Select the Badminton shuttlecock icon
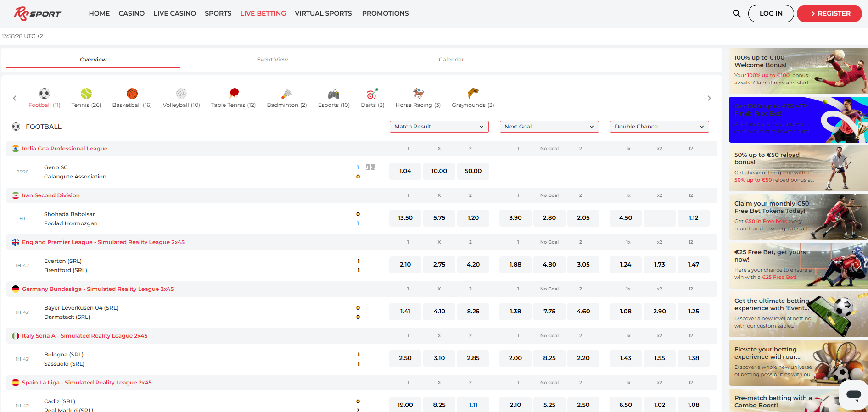This screenshot has height=412, width=868. click(x=287, y=94)
